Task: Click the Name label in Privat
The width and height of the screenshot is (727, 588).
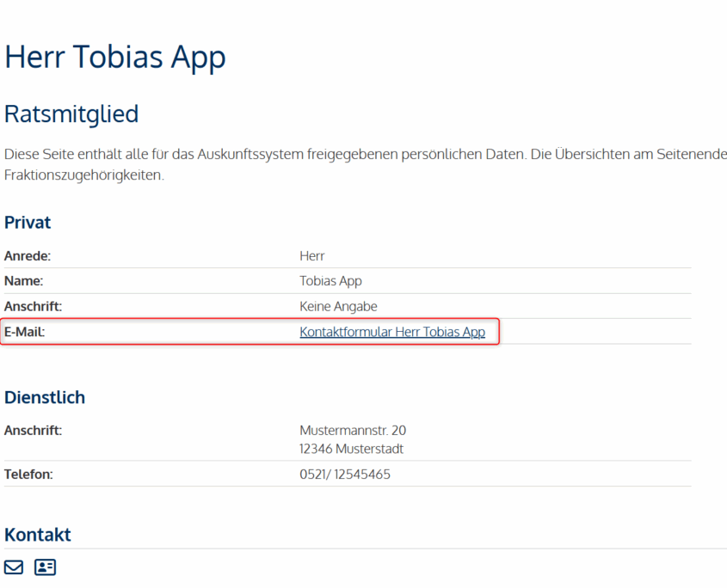Action: click(x=24, y=281)
